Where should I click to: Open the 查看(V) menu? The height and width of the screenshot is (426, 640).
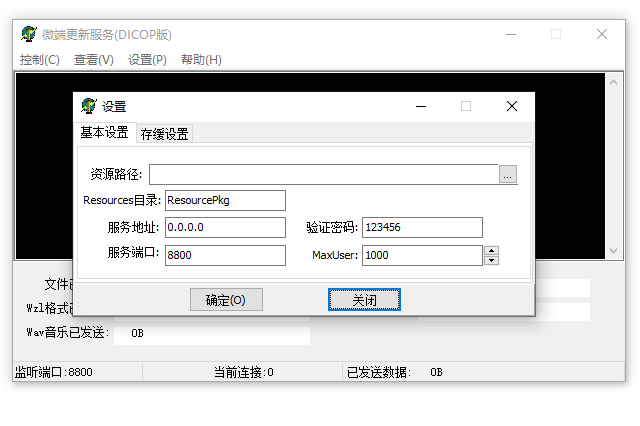tap(94, 60)
